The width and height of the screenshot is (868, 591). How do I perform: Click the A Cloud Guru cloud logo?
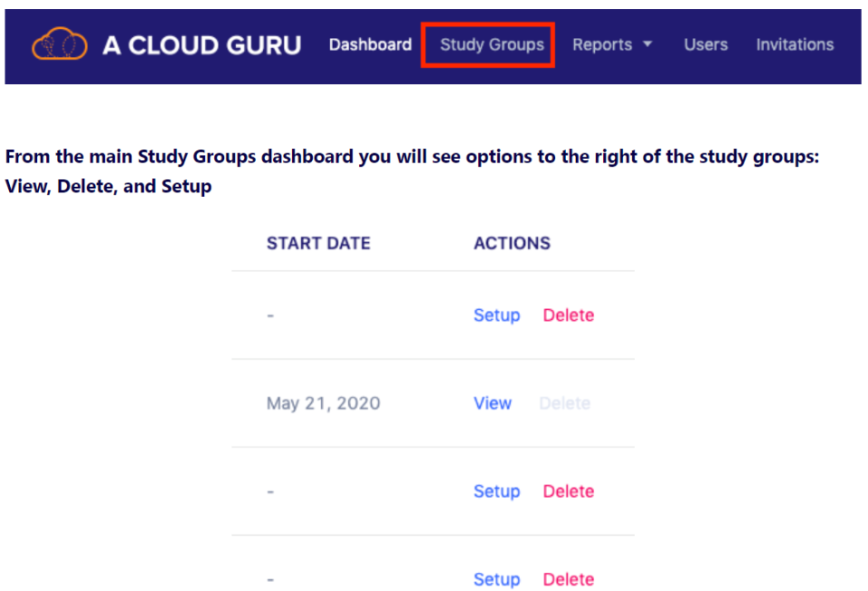click(x=58, y=43)
